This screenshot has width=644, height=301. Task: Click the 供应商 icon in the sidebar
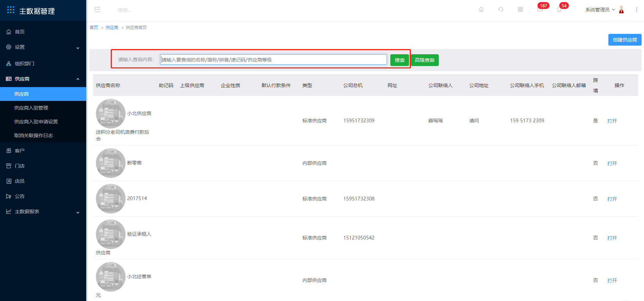click(x=9, y=79)
